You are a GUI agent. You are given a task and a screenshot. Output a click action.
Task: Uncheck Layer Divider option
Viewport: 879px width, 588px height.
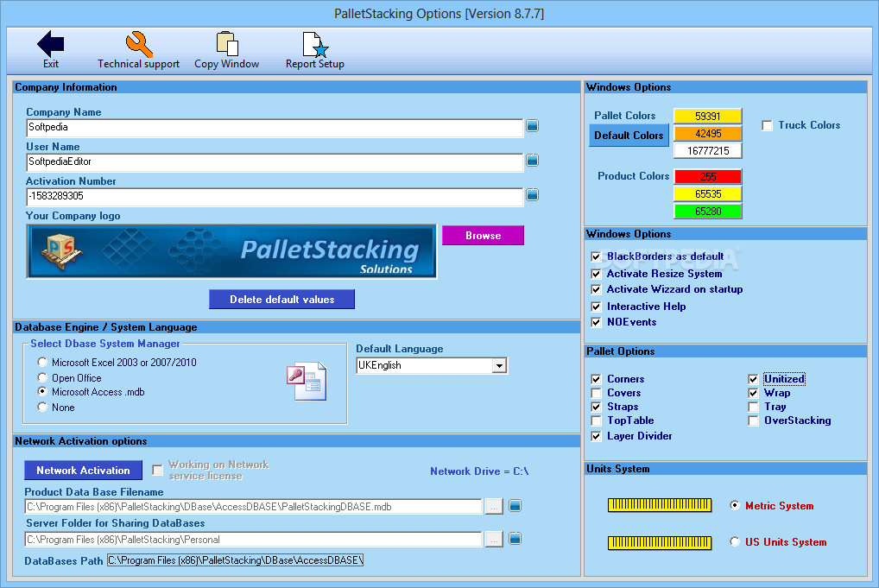click(x=596, y=436)
